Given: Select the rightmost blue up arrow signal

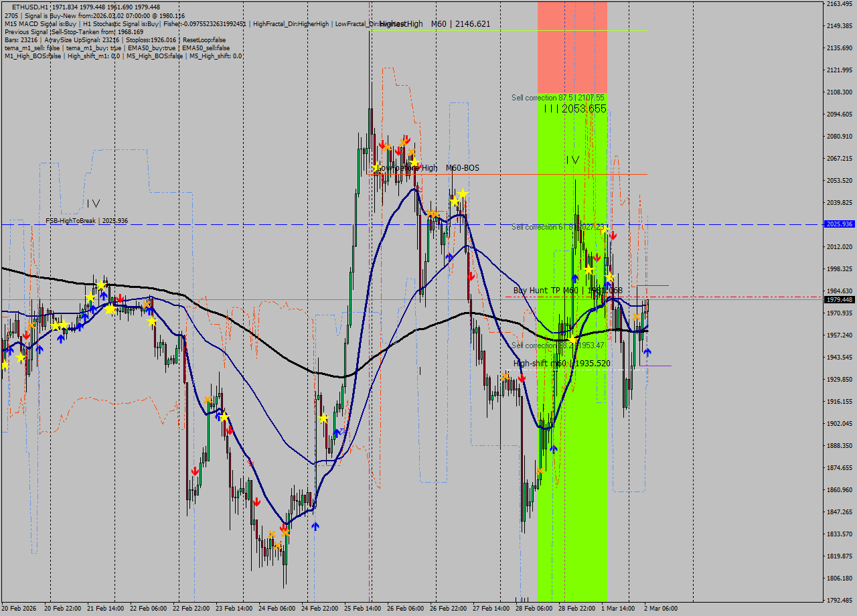Looking at the screenshot, I should pyautogui.click(x=647, y=352).
